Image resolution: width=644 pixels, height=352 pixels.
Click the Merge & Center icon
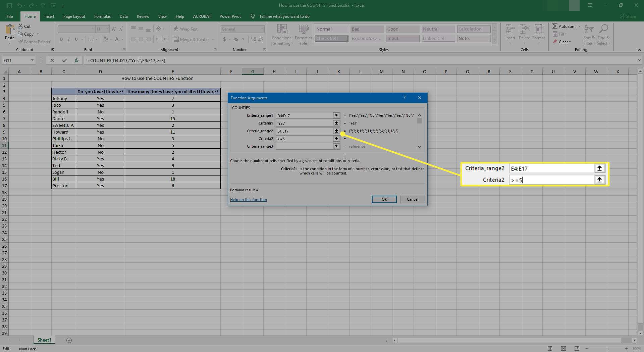click(x=176, y=39)
